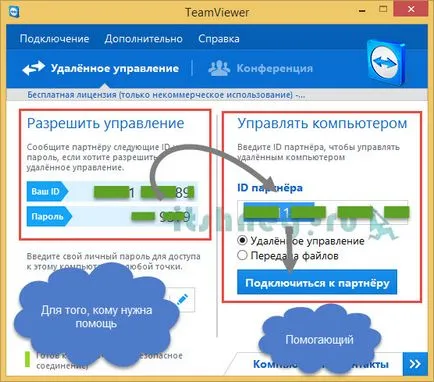Open the Справка menu

pos(219,39)
